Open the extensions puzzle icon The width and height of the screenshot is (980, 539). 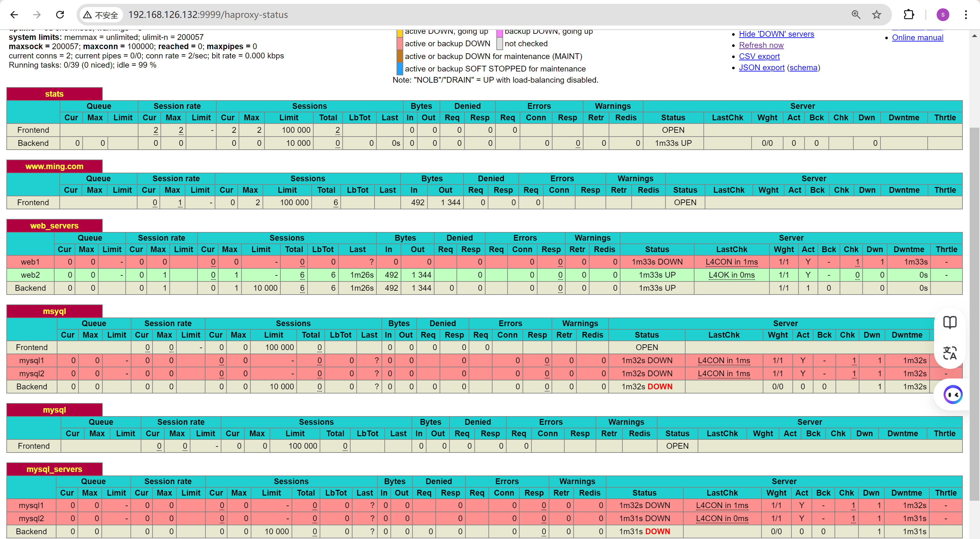[909, 15]
